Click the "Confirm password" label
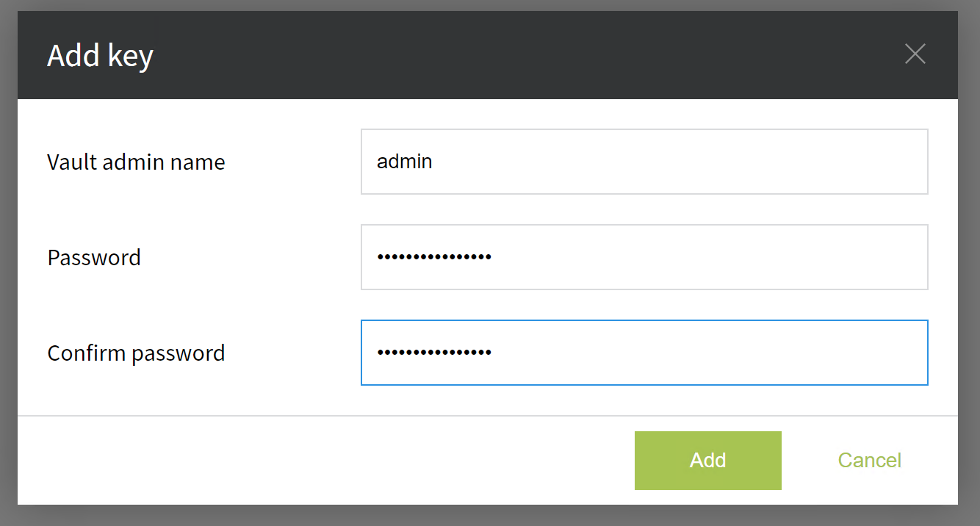Screen dimensions: 980x526 pyautogui.click(x=136, y=353)
